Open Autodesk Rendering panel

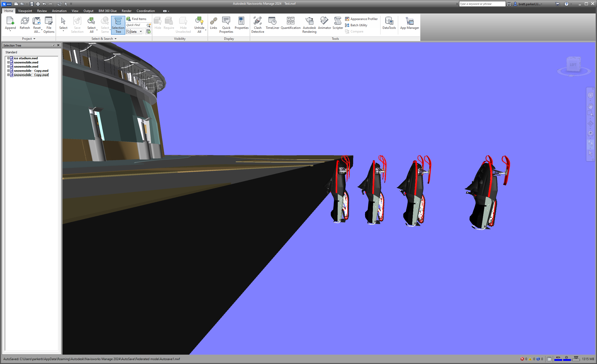(x=309, y=25)
